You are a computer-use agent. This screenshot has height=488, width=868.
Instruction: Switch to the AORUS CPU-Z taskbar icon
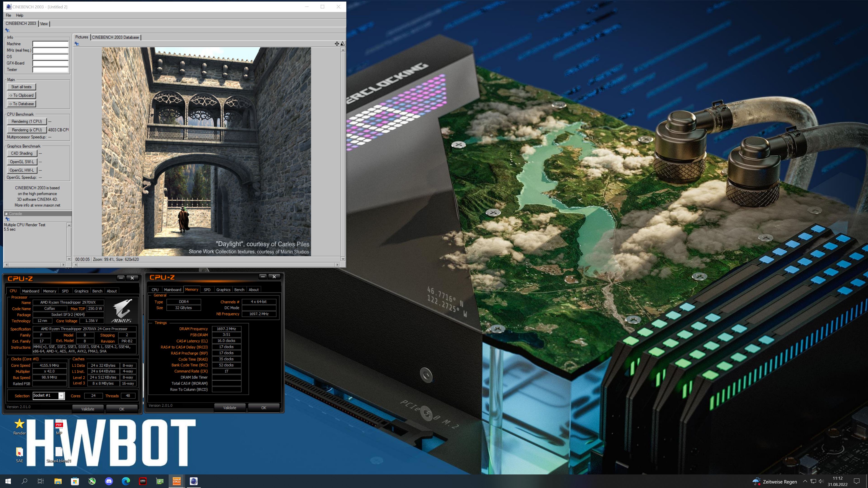pos(177,481)
